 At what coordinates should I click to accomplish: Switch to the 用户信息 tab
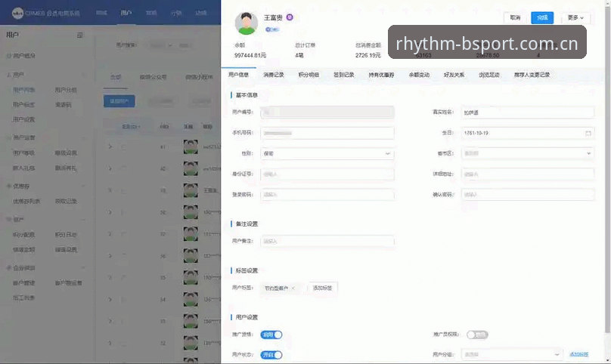[x=238, y=75]
